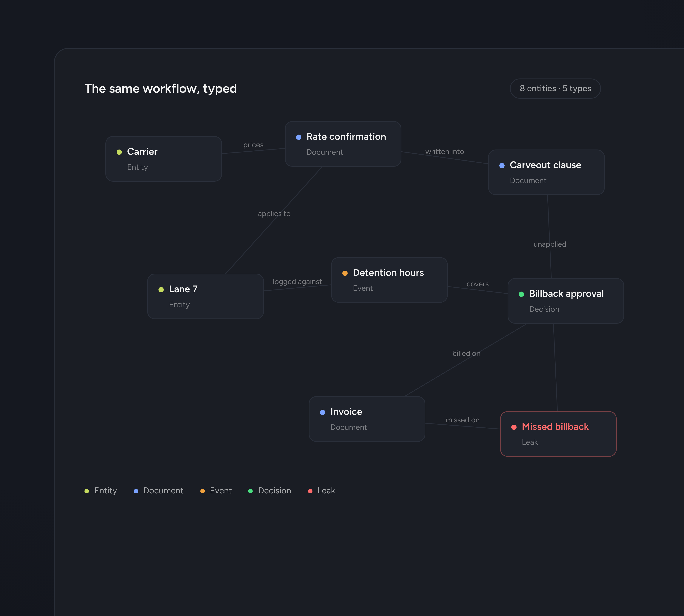Viewport: 684px width, 616px height.
Task: Click the Leak legend item
Action: [321, 491]
